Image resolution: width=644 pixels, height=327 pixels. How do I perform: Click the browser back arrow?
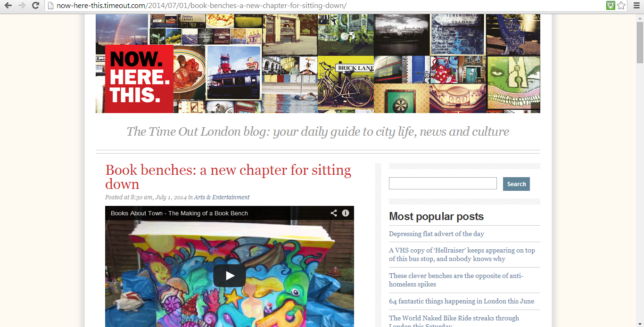[8, 6]
